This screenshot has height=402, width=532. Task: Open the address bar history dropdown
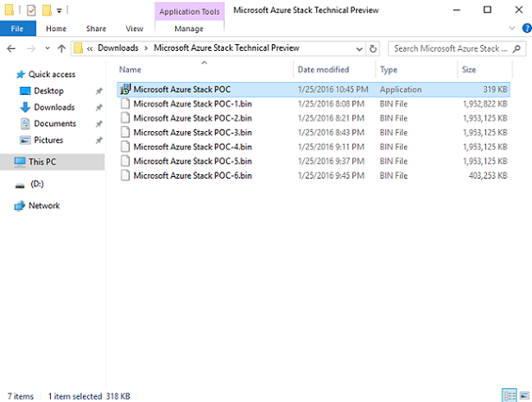(x=359, y=49)
